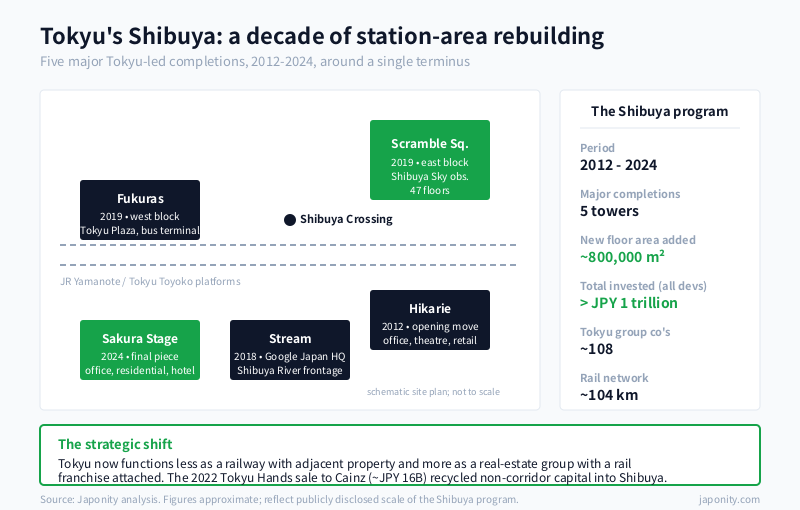Click 'Shibuya Sky obs.' text
The image size is (800, 510).
[430, 176]
